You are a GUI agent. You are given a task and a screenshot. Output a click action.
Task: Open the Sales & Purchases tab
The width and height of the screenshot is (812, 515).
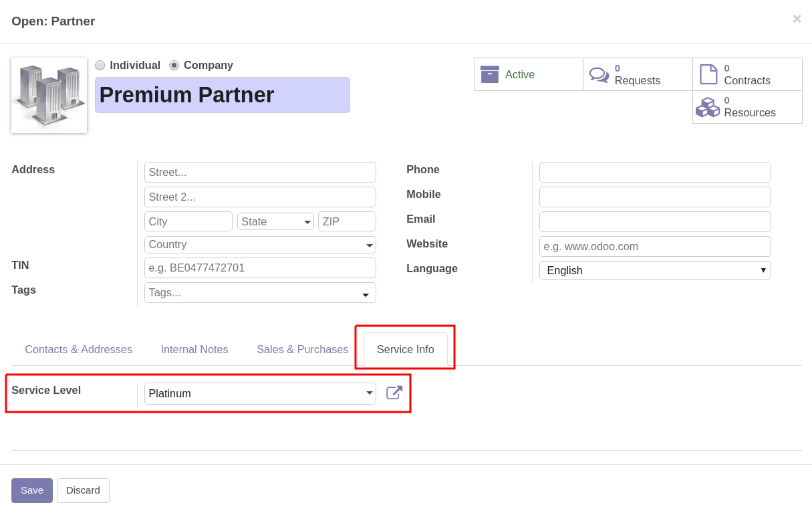(303, 349)
